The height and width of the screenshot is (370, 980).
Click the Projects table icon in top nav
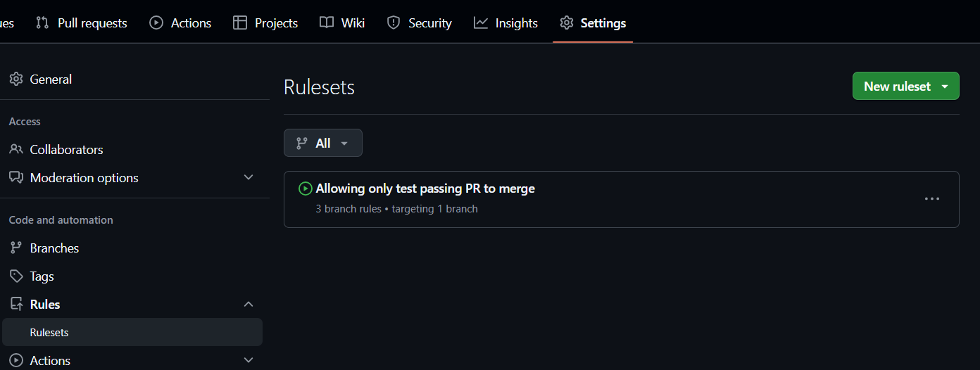coord(240,23)
